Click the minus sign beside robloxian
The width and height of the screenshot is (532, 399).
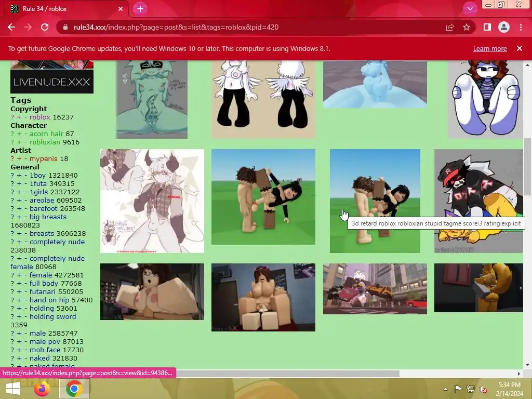[x=25, y=142]
